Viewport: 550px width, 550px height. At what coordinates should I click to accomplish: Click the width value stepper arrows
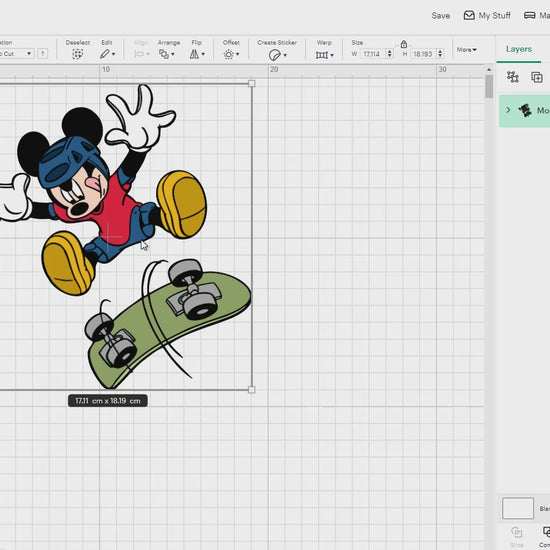(x=389, y=54)
